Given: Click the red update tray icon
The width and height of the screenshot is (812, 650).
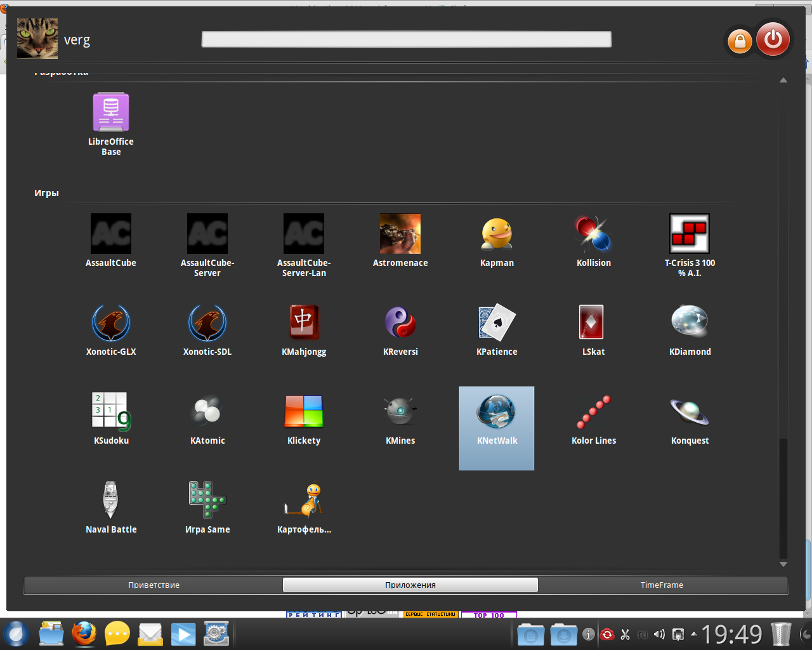Looking at the screenshot, I should click(608, 634).
